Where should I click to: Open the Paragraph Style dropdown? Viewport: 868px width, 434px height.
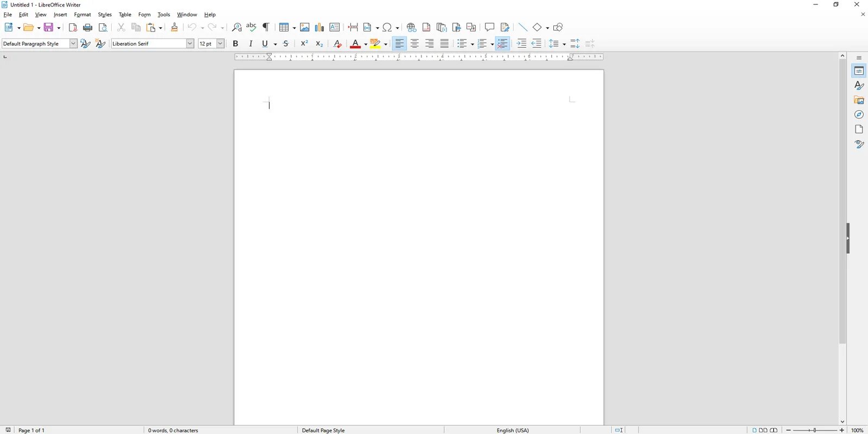pos(73,43)
